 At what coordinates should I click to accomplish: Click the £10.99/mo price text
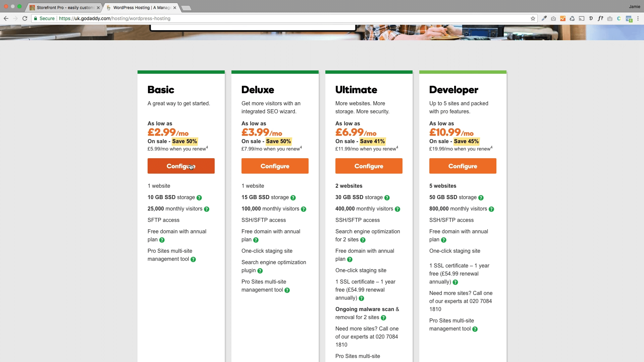pyautogui.click(x=451, y=132)
